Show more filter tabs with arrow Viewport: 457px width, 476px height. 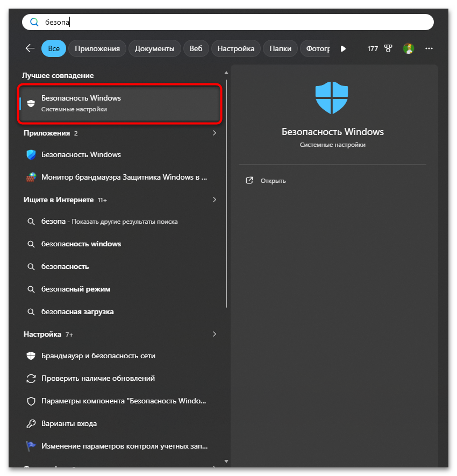[343, 48]
